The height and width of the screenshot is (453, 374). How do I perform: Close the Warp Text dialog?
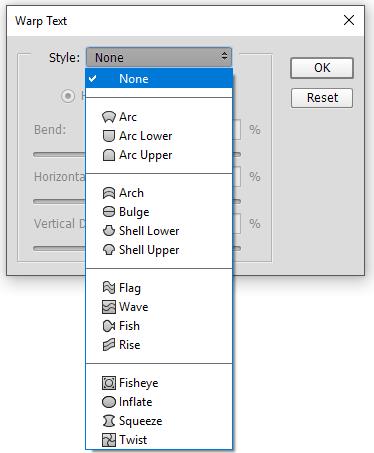point(349,20)
